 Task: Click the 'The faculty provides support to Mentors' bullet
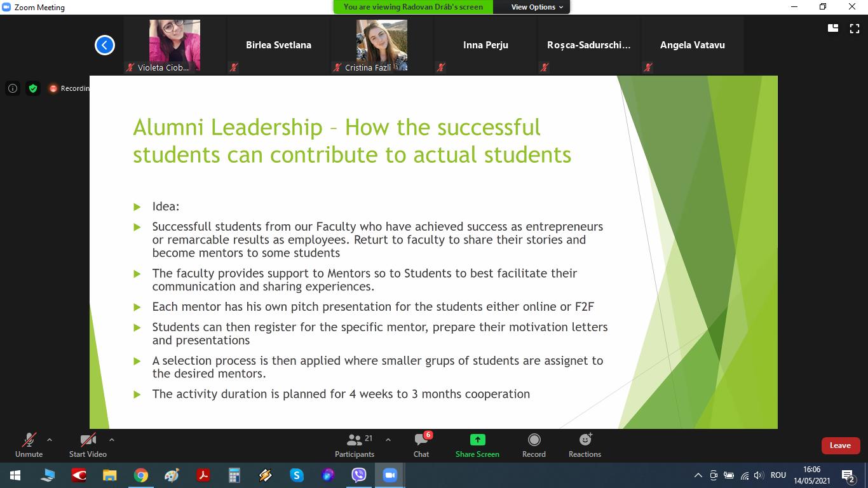click(x=365, y=280)
